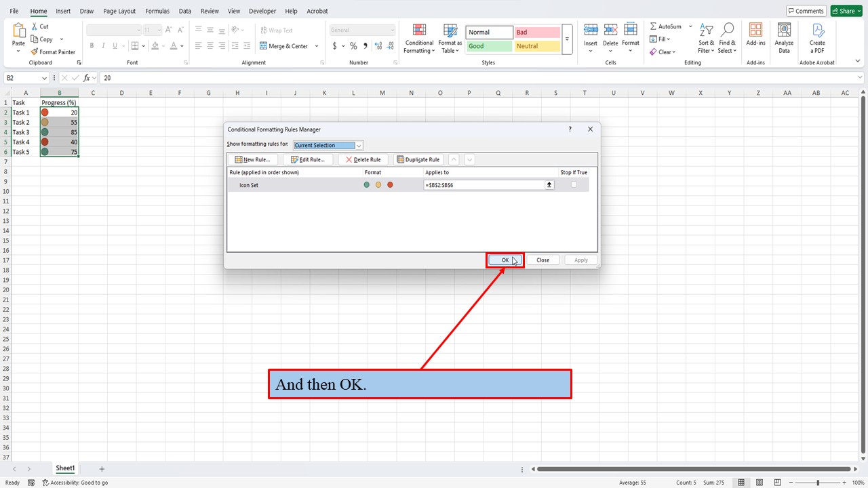Open the Show formatting rules for dropdown
Screen dimensions: 868x488
click(359, 144)
